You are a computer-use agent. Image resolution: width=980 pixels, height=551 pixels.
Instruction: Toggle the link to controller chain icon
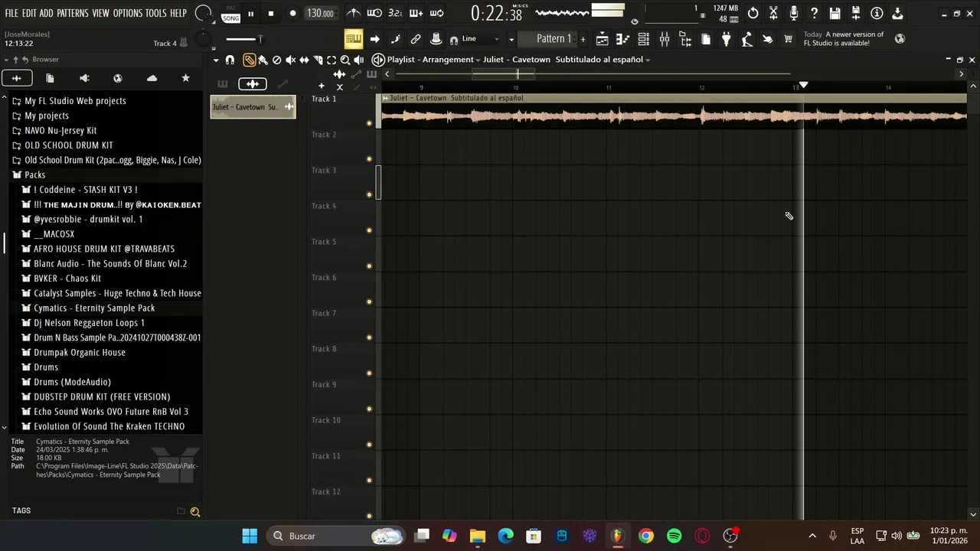coord(416,39)
